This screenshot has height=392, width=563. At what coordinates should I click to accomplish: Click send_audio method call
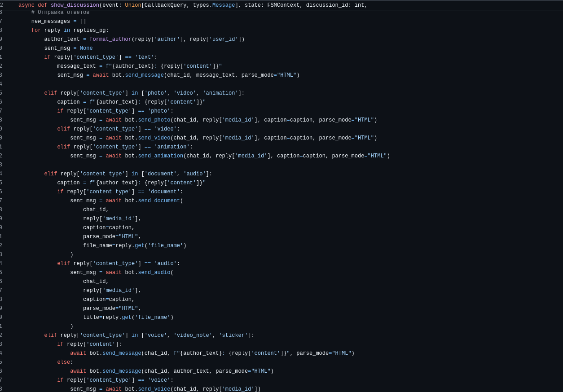coord(154,273)
